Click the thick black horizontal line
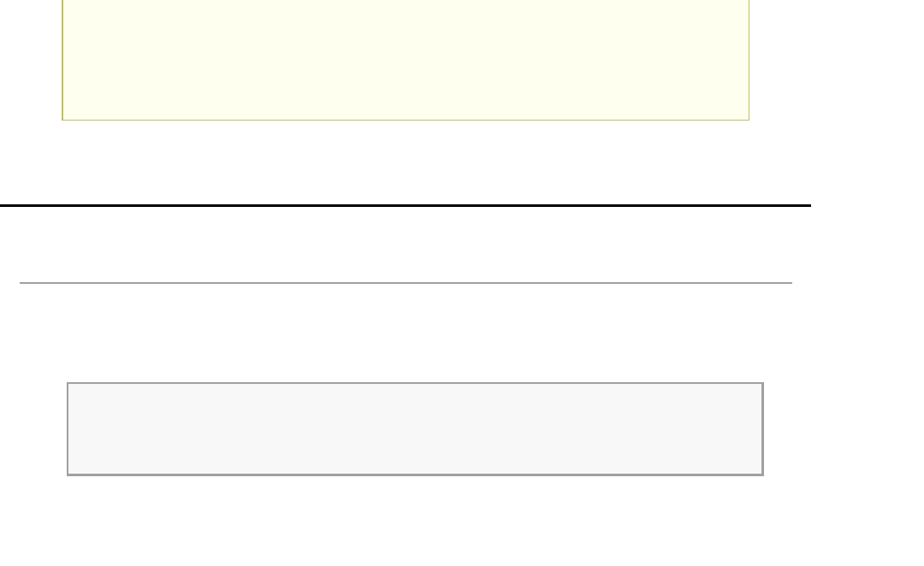This screenshot has height=566, width=924. click(406, 205)
